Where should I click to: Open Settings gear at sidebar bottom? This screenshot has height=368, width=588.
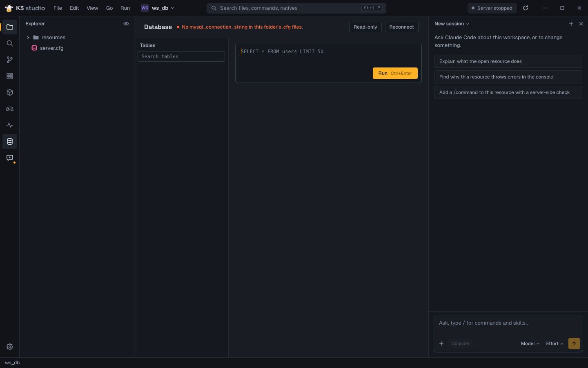(10, 347)
